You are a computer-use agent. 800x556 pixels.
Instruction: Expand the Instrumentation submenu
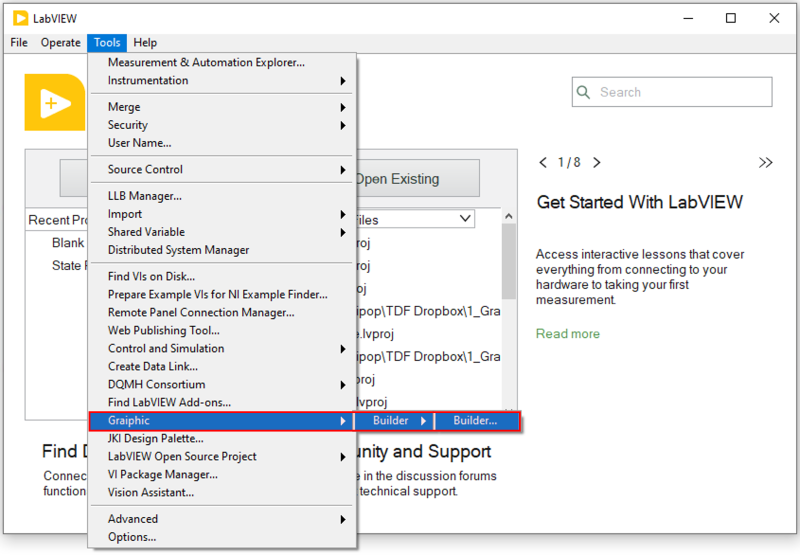coord(221,81)
